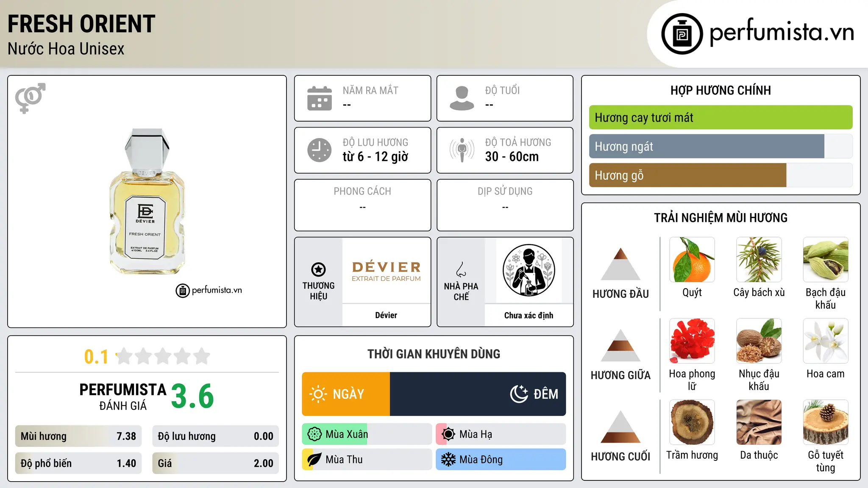Click the Hương gỗ accord bar
Image resolution: width=868 pixels, height=488 pixels.
click(721, 175)
